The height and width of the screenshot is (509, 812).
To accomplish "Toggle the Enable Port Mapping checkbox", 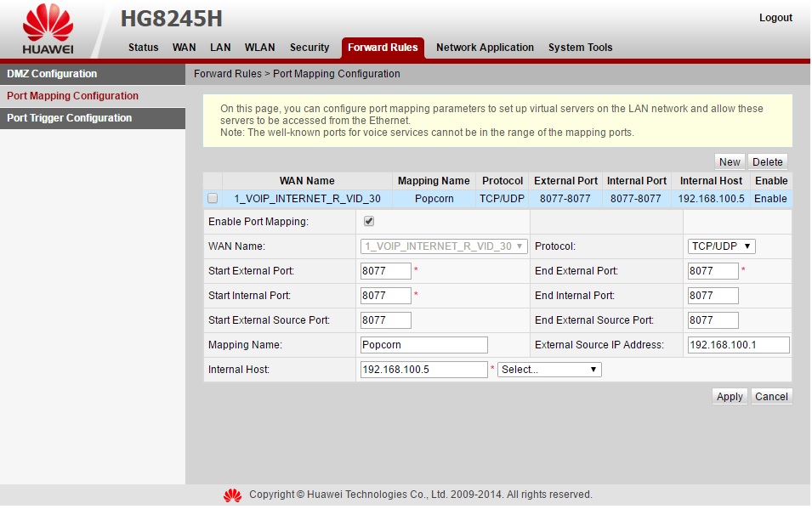I will [369, 222].
